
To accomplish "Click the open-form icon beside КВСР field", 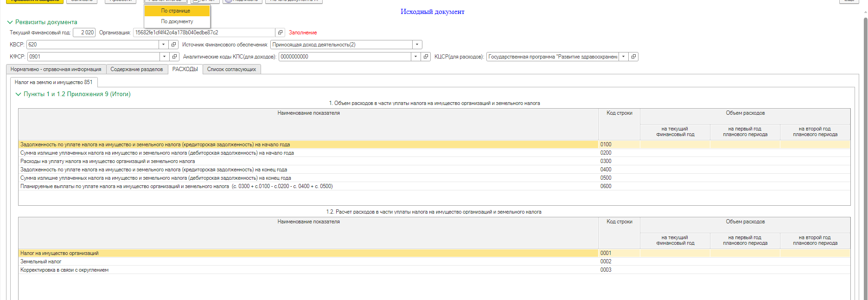I will (174, 45).
